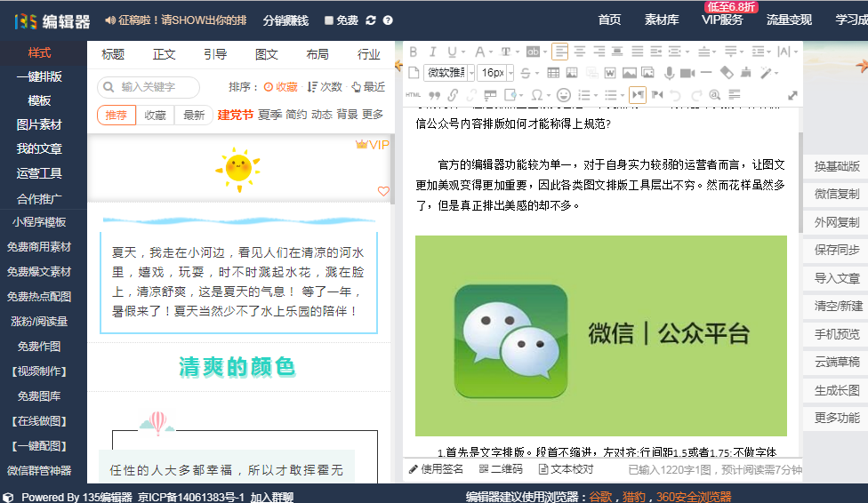Click the 微信复制 button
Screen dimensions: 868x503
(x=836, y=194)
